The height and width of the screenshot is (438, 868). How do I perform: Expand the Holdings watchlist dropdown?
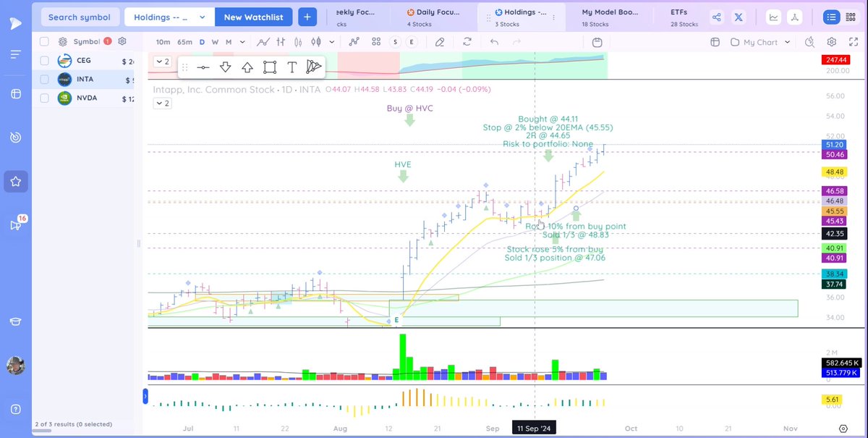tap(169, 16)
